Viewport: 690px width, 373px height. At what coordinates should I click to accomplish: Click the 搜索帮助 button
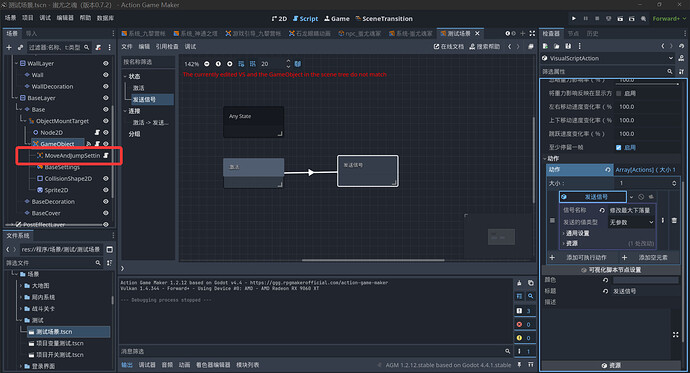pyautogui.click(x=484, y=47)
